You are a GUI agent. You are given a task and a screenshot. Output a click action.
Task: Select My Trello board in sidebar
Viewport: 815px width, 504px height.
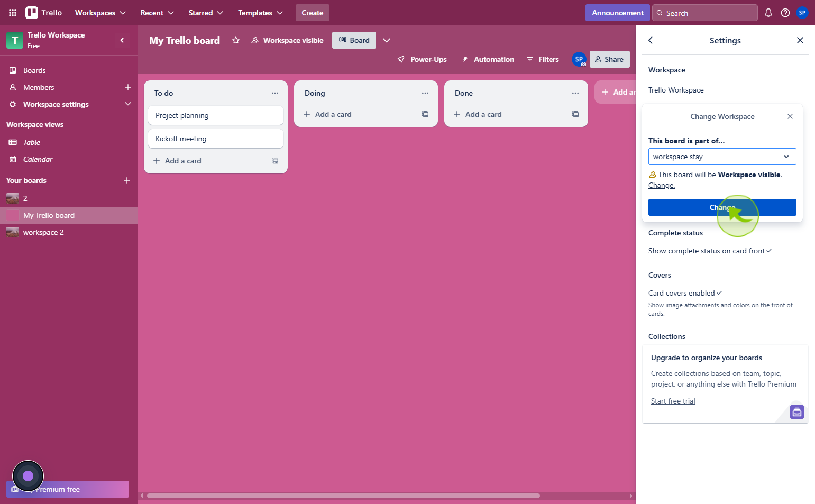(69, 215)
